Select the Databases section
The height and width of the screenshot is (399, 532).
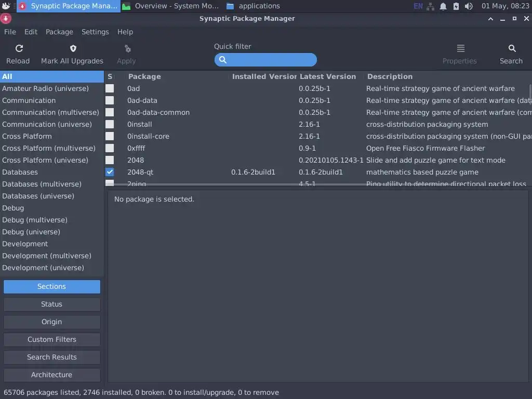(52, 172)
